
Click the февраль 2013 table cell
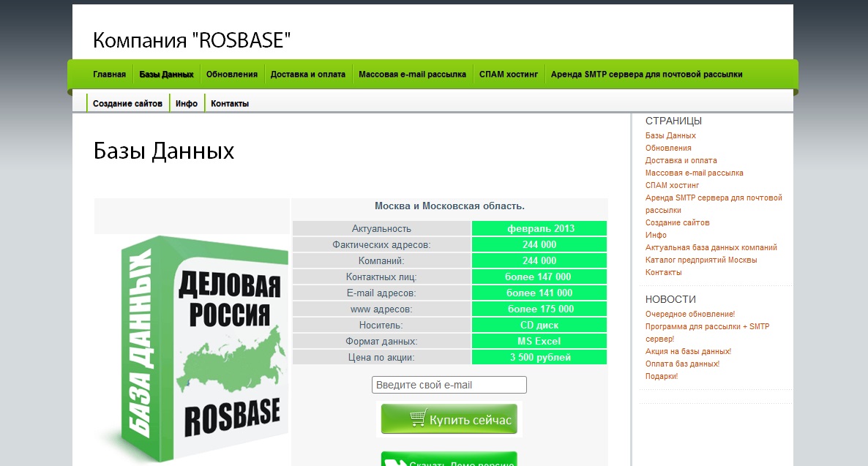click(539, 228)
